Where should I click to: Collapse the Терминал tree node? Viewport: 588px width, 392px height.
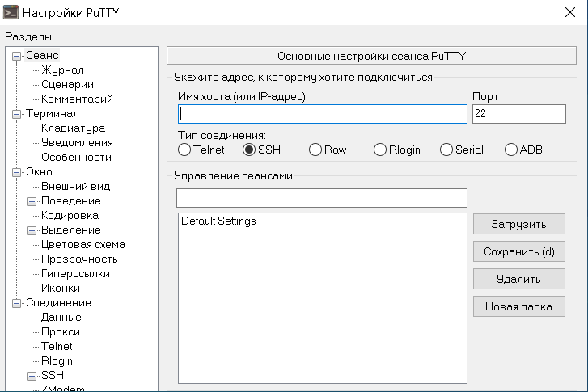pyautogui.click(x=16, y=114)
